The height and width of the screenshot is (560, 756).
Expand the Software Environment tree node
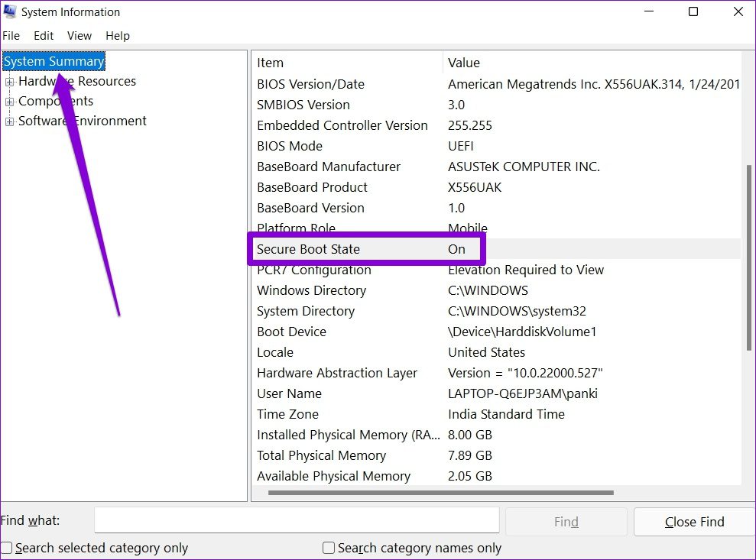coord(10,121)
